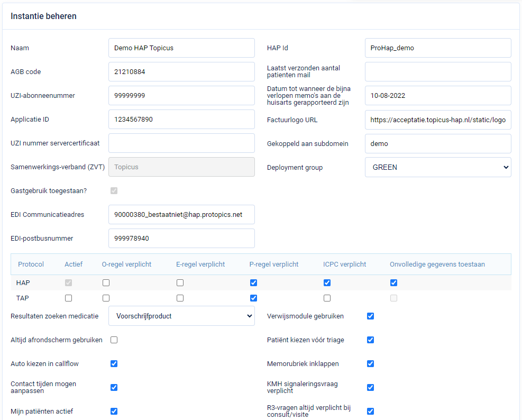Image resolution: width=522 pixels, height=420 pixels.
Task: Uncheck Verwijsmodule gebruiken option
Action: [370, 316]
